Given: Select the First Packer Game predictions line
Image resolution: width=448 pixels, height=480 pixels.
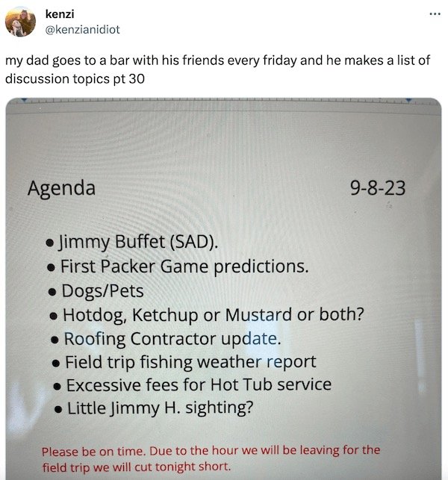Looking at the screenshot, I should [x=178, y=267].
